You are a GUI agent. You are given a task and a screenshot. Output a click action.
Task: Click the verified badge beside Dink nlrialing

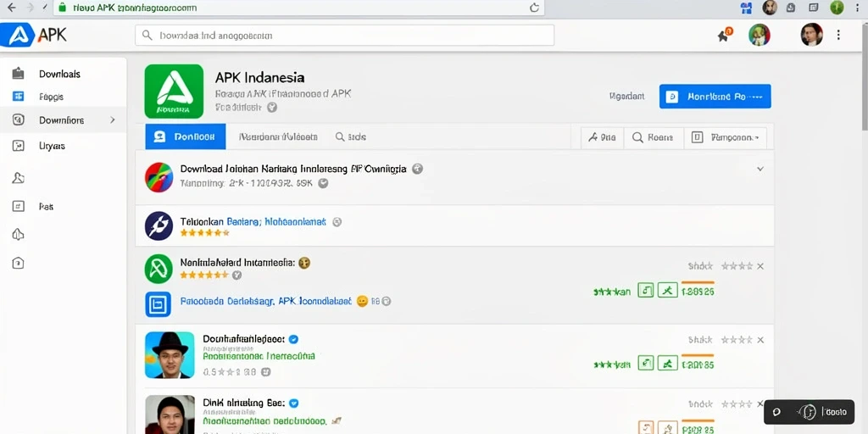tap(294, 403)
